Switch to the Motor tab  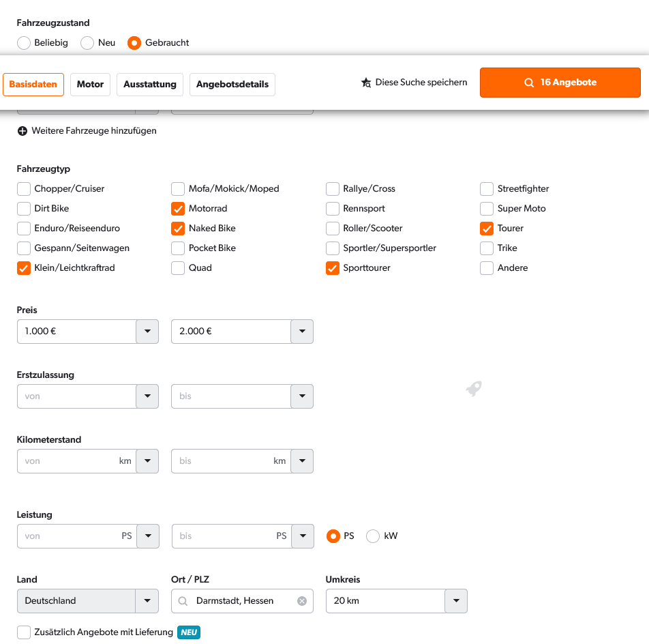[90, 85]
